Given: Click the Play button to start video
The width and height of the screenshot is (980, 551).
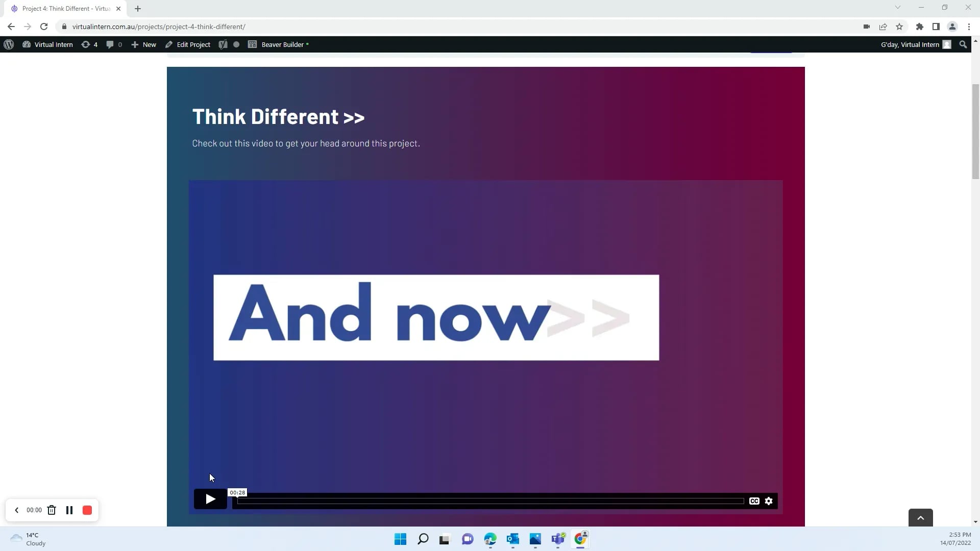Looking at the screenshot, I should pyautogui.click(x=210, y=500).
